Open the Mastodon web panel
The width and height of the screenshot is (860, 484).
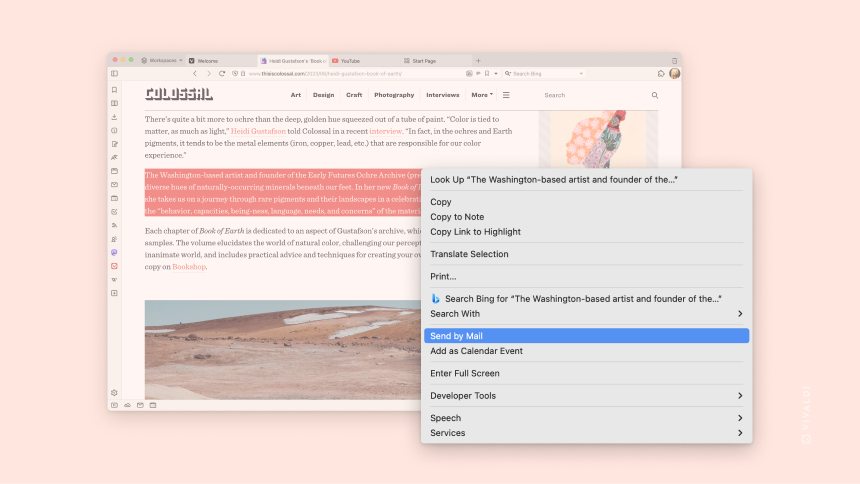[x=114, y=252]
